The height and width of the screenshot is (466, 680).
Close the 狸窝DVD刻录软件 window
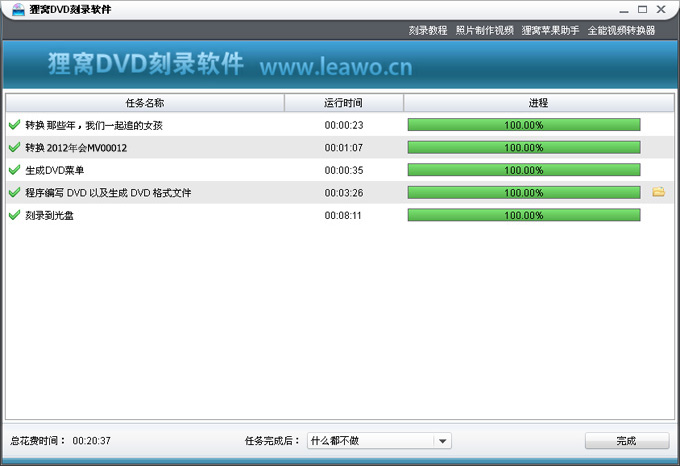point(661,10)
